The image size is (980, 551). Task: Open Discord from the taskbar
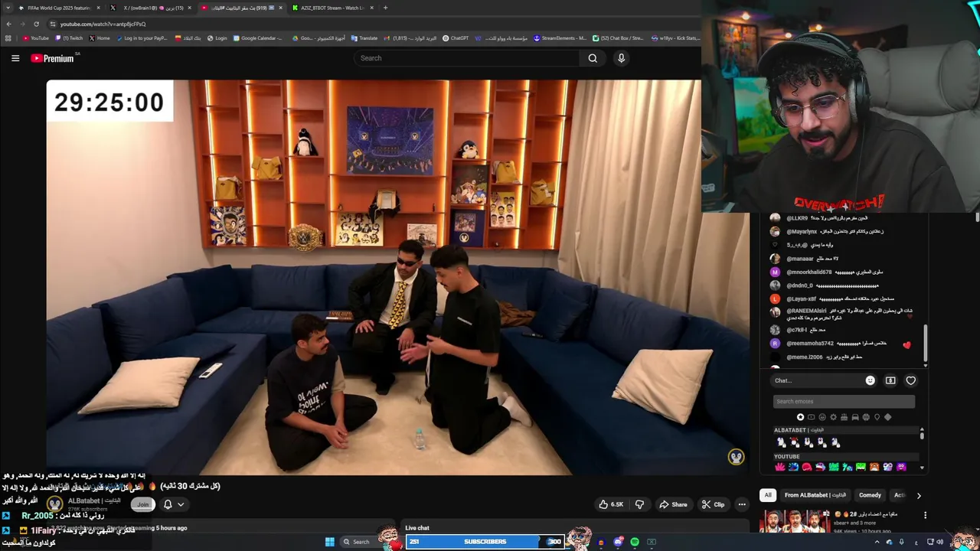pos(618,542)
